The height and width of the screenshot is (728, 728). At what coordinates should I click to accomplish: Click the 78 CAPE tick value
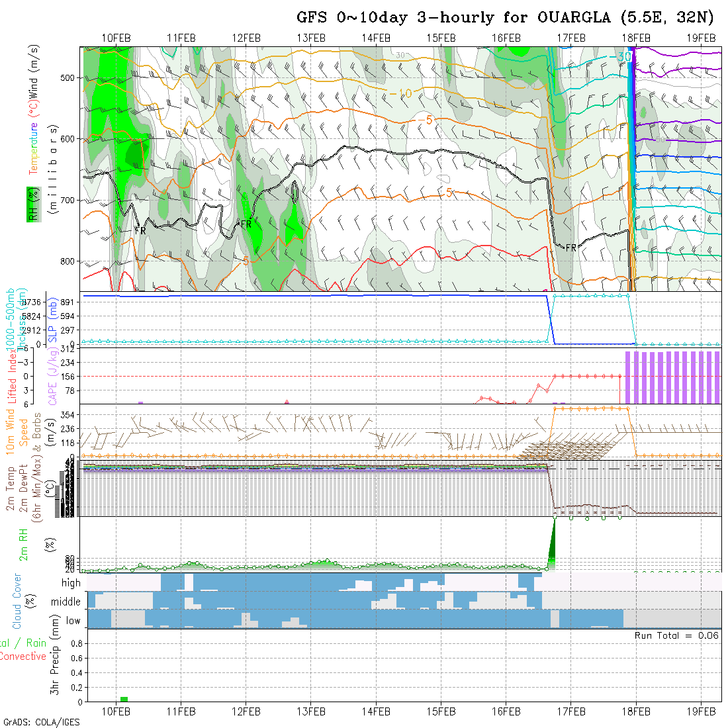[x=69, y=391]
